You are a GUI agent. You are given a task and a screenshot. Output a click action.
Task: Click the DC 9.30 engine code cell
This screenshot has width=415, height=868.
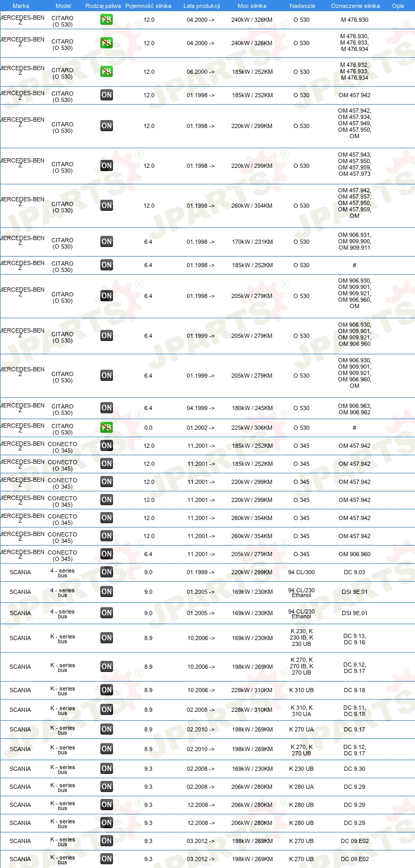click(355, 769)
